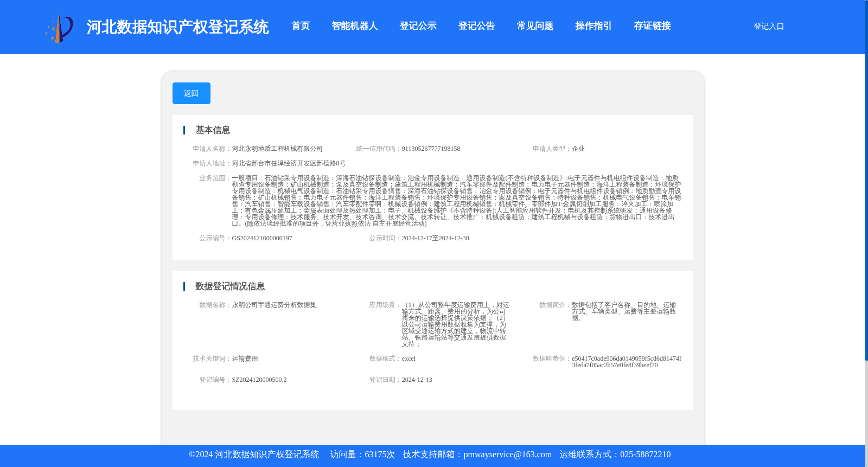Viewport: 868px width, 467px height.
Task: Select applicant name 河北永明地质工程机械有限公司
Action: coord(277,149)
